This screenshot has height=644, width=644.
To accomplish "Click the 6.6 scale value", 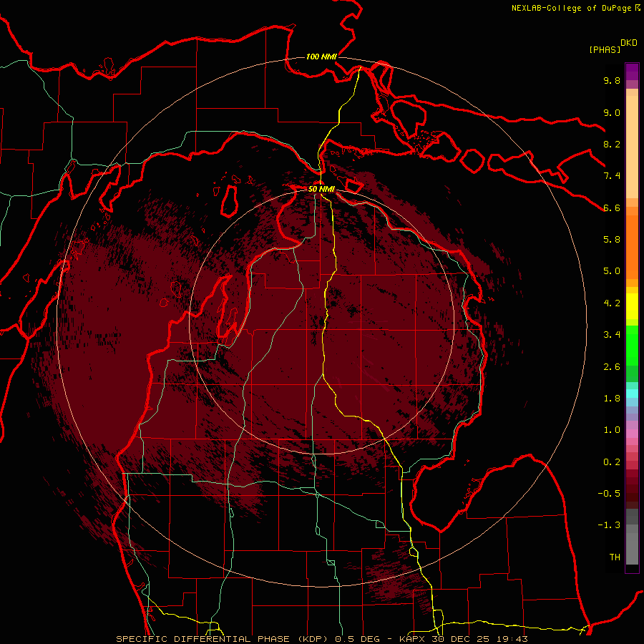I will (612, 208).
